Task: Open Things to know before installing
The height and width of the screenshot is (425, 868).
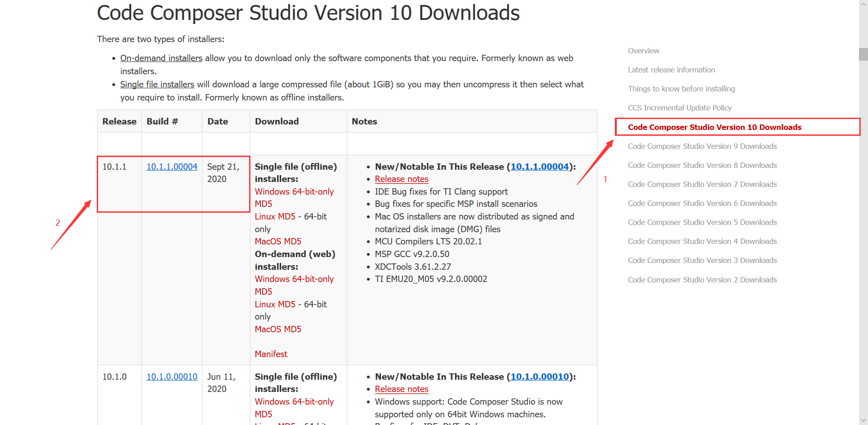Action: (681, 89)
